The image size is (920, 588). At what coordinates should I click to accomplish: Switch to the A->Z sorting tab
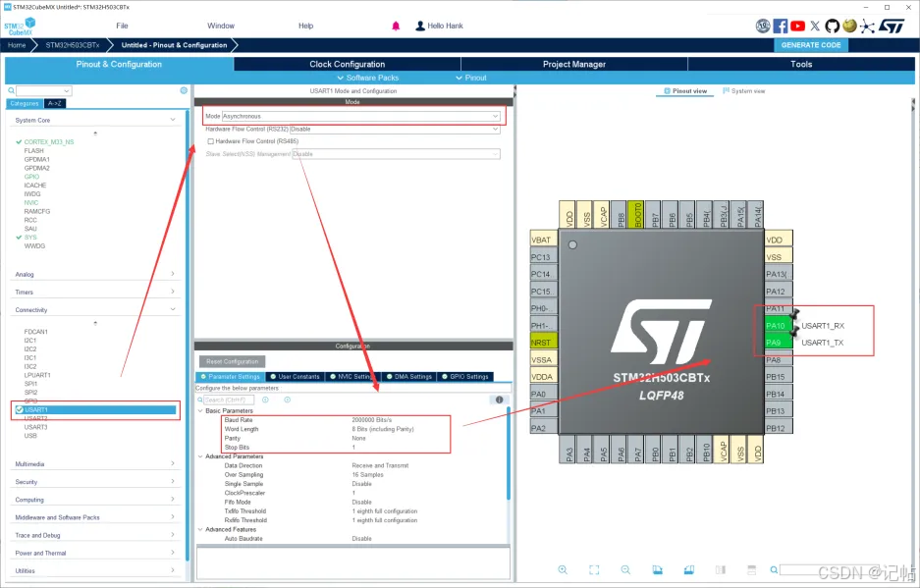pyautogui.click(x=55, y=103)
